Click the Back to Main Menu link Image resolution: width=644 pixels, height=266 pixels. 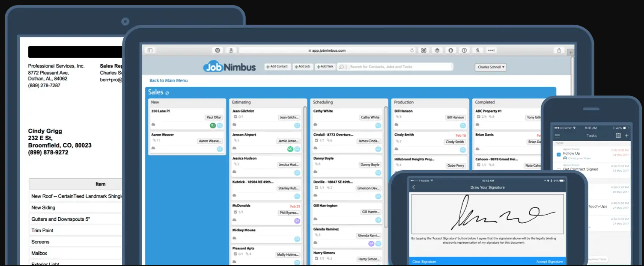(x=168, y=80)
